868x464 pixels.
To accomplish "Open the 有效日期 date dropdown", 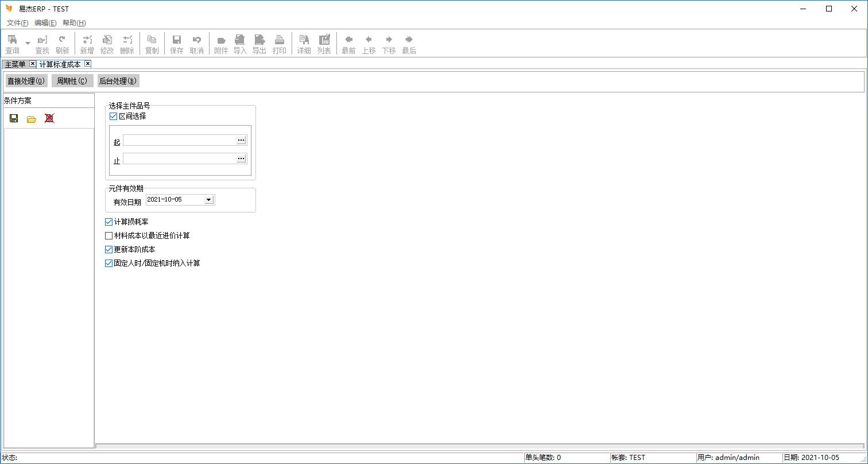I will [209, 200].
